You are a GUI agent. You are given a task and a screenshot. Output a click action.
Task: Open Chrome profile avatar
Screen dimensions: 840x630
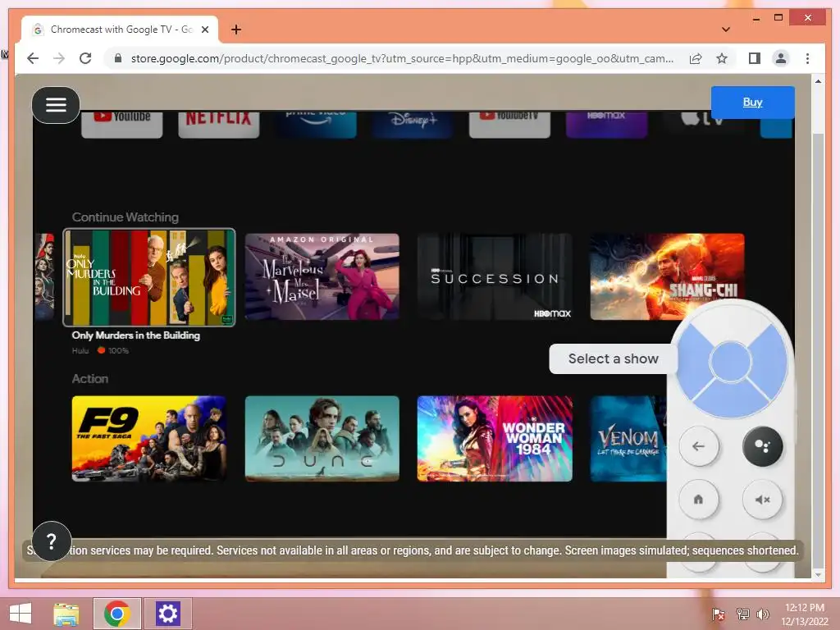pos(781,58)
